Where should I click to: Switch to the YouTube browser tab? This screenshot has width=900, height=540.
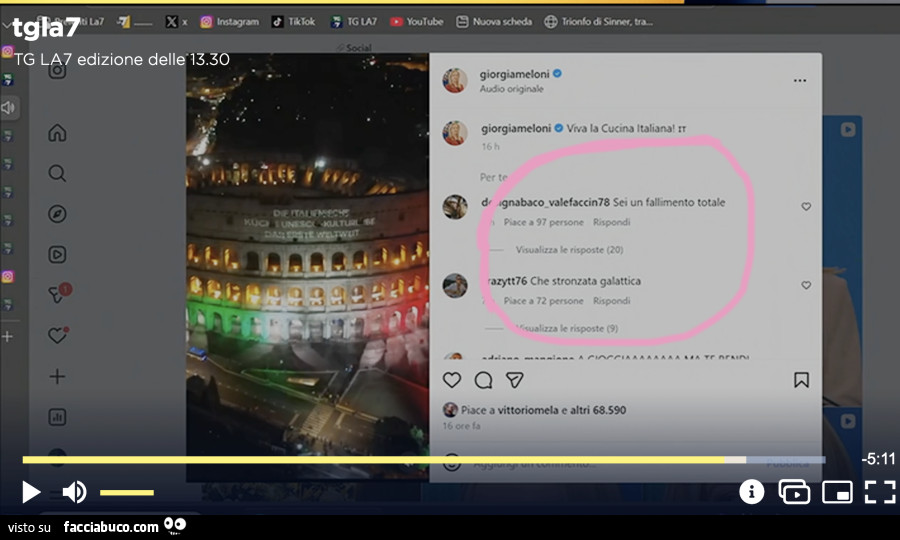click(x=417, y=21)
